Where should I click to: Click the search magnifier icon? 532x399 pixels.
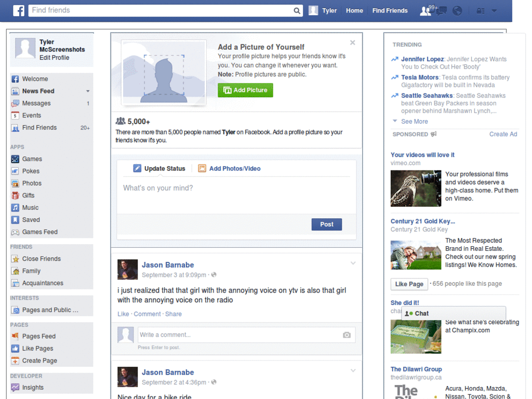point(297,11)
